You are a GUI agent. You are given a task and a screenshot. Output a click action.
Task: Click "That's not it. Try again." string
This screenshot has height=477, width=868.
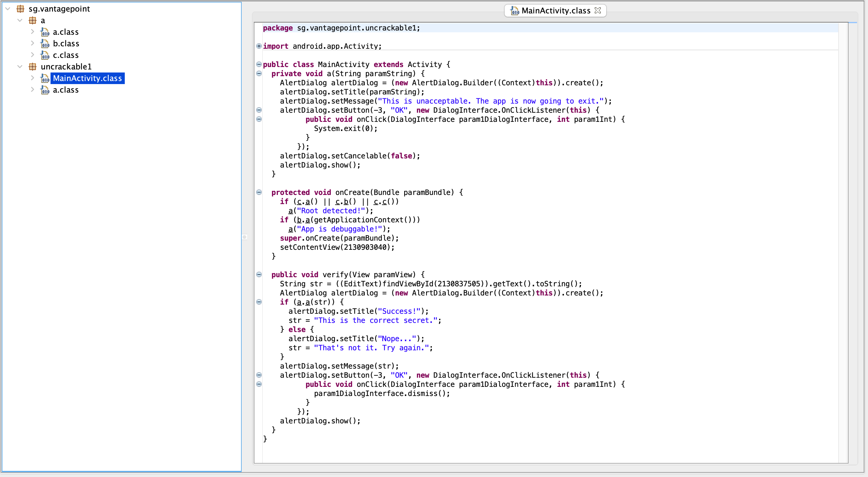point(371,348)
